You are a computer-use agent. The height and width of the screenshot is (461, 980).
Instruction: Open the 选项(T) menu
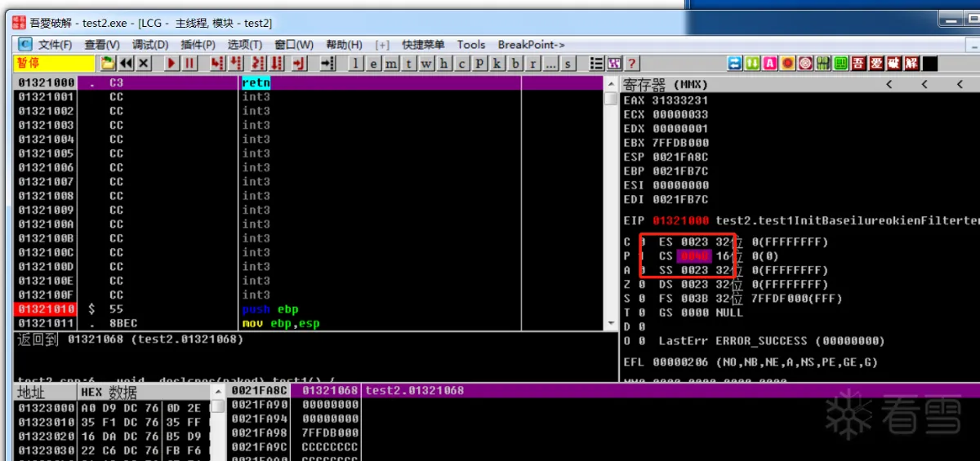click(245, 44)
